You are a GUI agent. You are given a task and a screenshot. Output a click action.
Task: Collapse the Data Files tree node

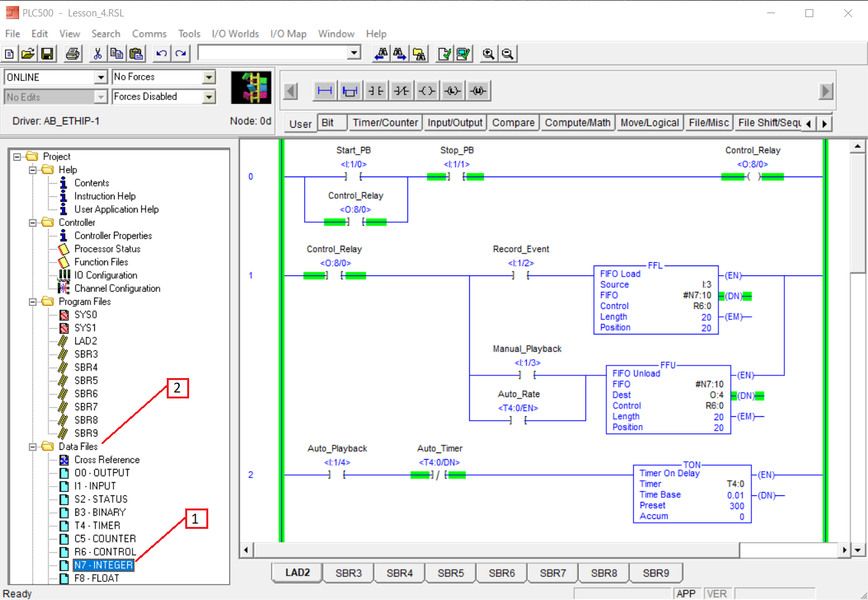coord(33,447)
